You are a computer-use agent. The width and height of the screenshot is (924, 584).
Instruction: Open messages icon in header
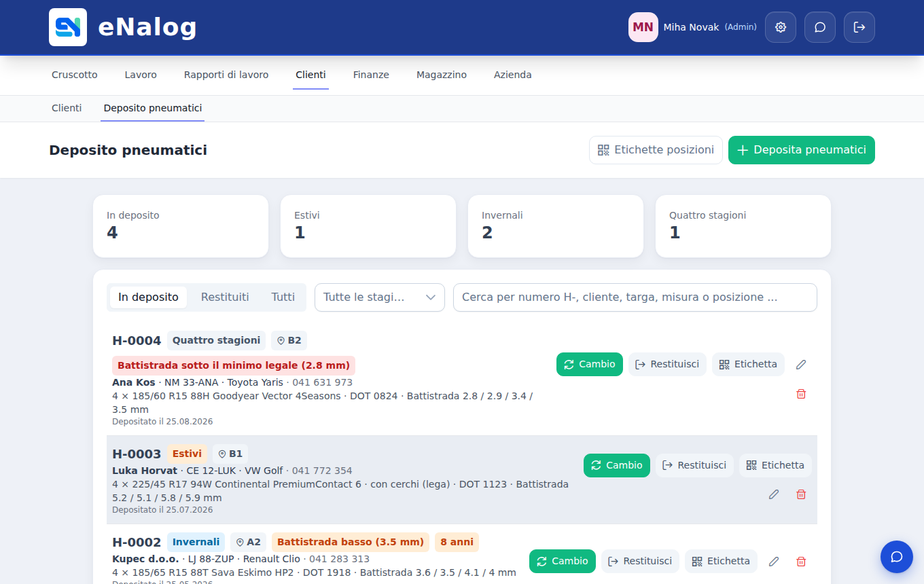point(820,27)
